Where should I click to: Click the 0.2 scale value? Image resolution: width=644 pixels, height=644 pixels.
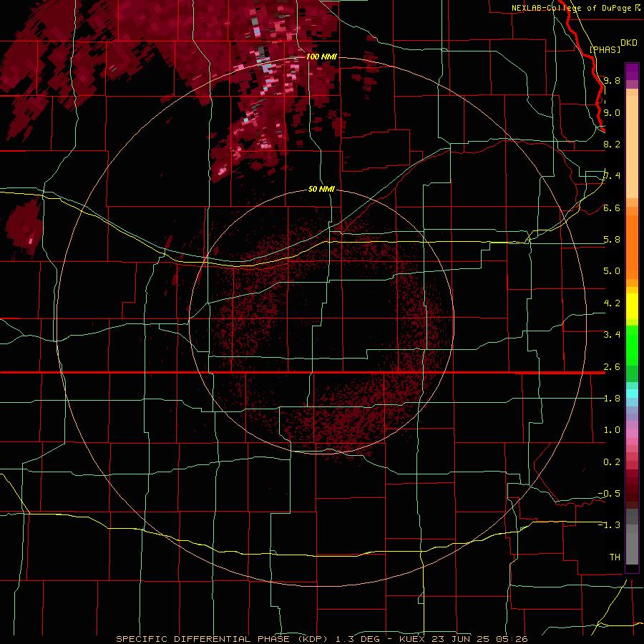click(x=612, y=462)
